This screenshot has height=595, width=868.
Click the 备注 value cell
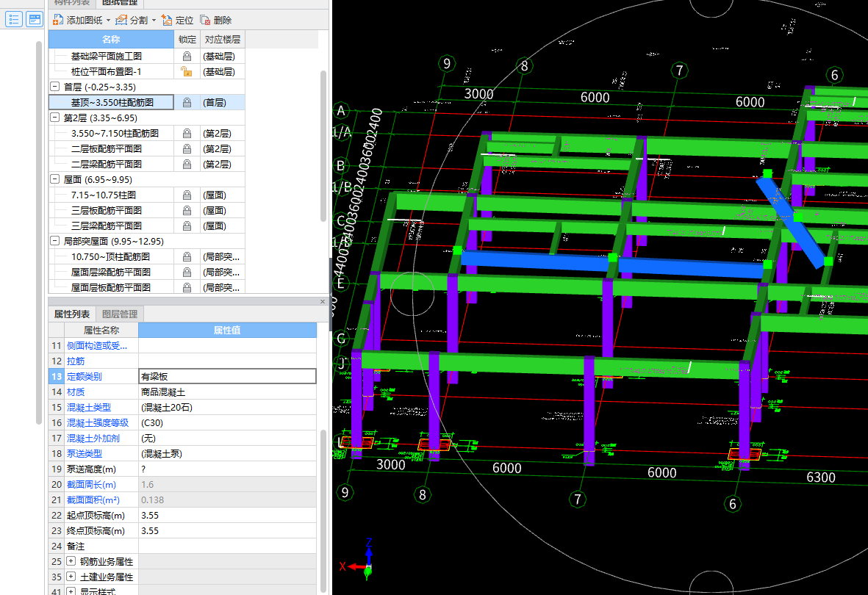[x=227, y=547]
